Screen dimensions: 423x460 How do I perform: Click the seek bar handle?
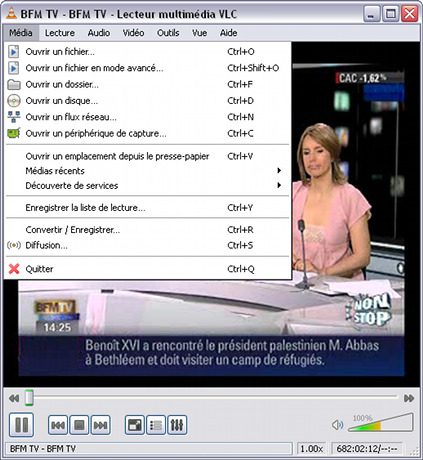click(x=29, y=398)
